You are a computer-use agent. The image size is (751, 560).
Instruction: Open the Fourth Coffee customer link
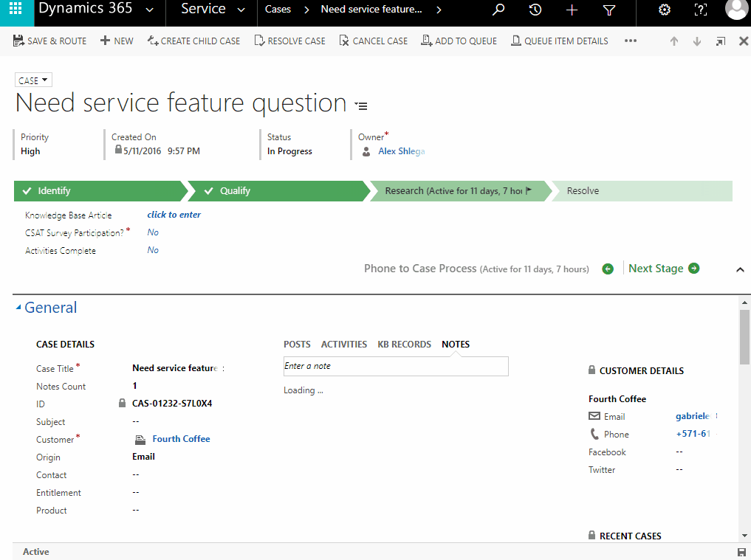(x=181, y=439)
